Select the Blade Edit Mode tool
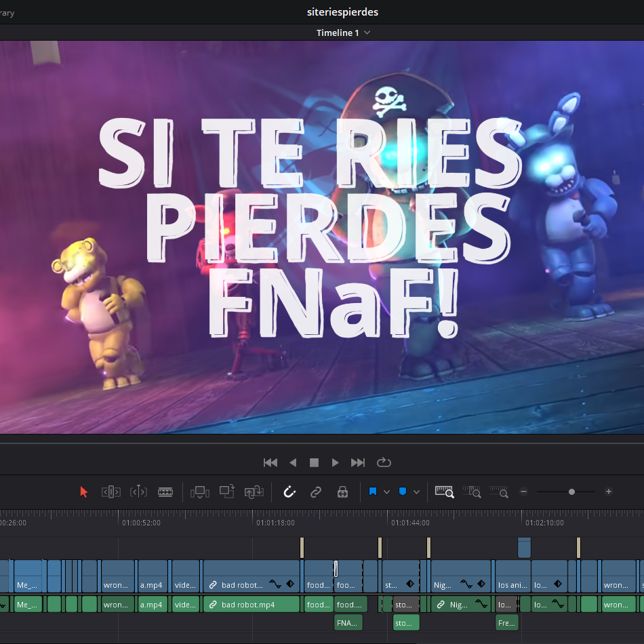This screenshot has height=644, width=644. (165, 492)
